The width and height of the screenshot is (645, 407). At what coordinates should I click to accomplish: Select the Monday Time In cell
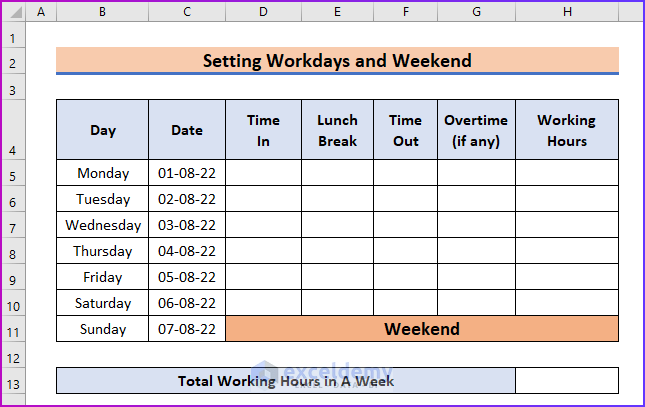(263, 173)
